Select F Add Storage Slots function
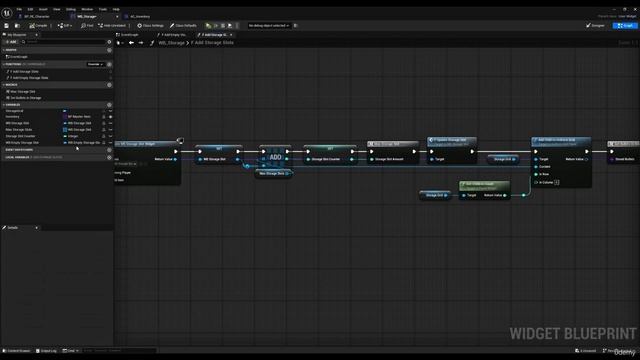The height and width of the screenshot is (360, 640). 24,71
